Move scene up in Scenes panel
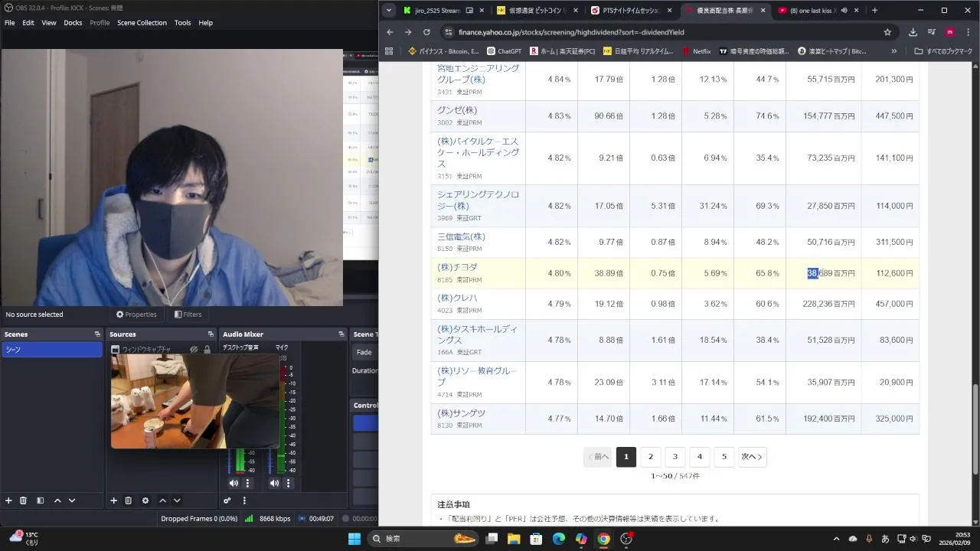The width and height of the screenshot is (980, 551). pyautogui.click(x=57, y=500)
